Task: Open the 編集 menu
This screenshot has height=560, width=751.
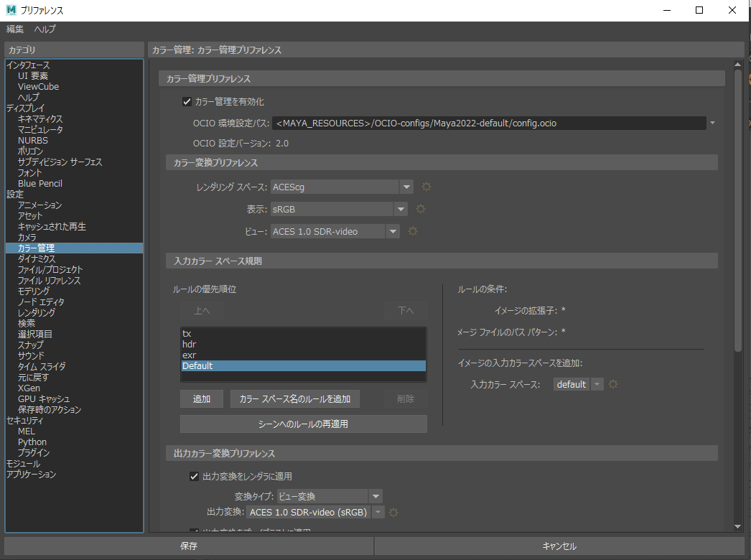Action: pos(15,29)
